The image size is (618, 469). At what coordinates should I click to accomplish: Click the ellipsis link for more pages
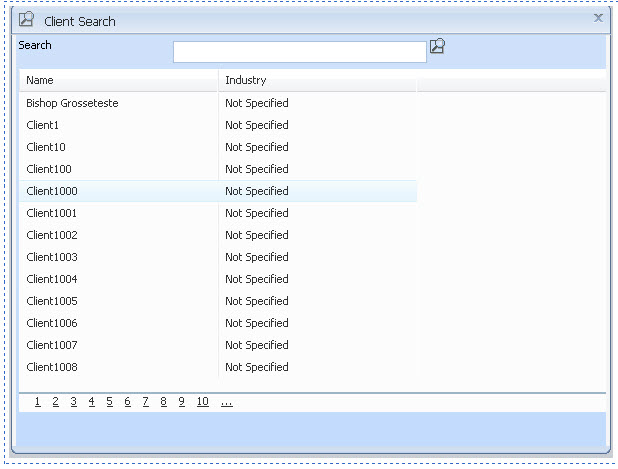tap(227, 402)
